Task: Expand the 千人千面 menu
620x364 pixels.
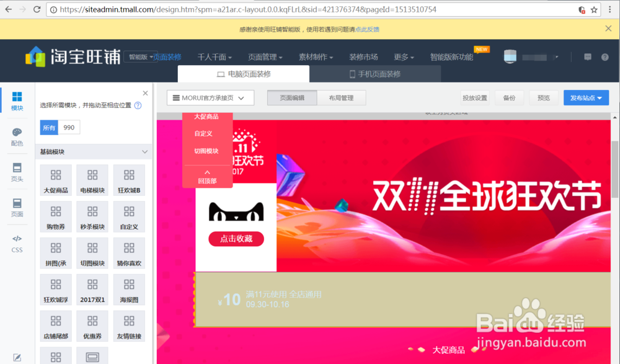Action: (x=215, y=57)
